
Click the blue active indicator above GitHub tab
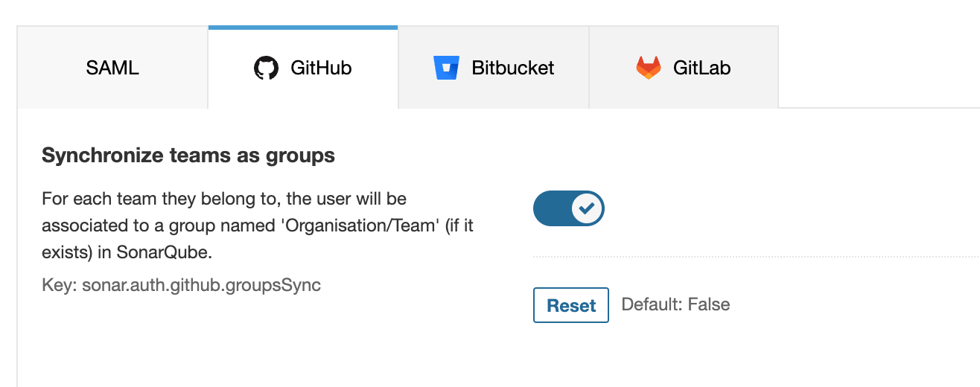pos(303,28)
